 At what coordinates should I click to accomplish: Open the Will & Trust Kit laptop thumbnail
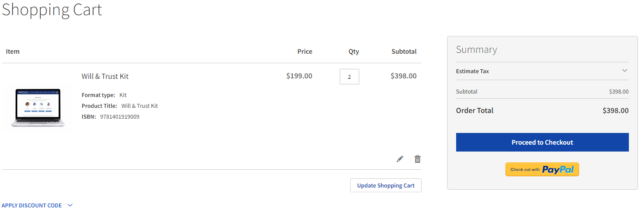click(38, 108)
